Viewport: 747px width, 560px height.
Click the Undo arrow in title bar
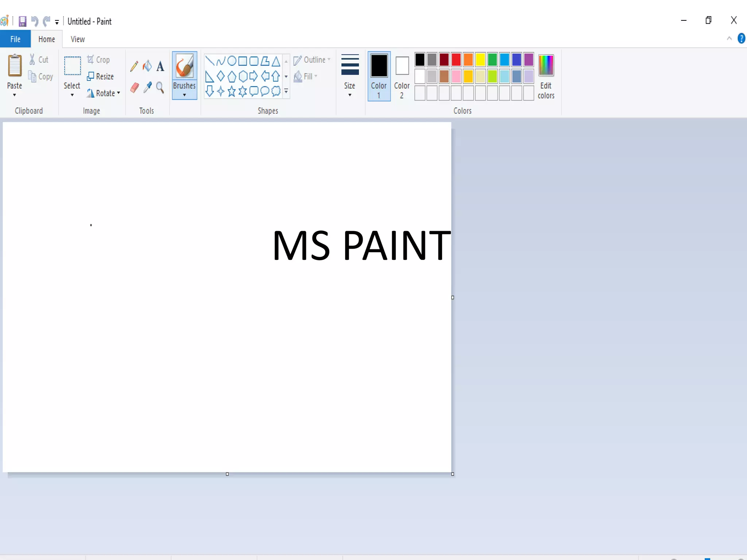pyautogui.click(x=35, y=22)
